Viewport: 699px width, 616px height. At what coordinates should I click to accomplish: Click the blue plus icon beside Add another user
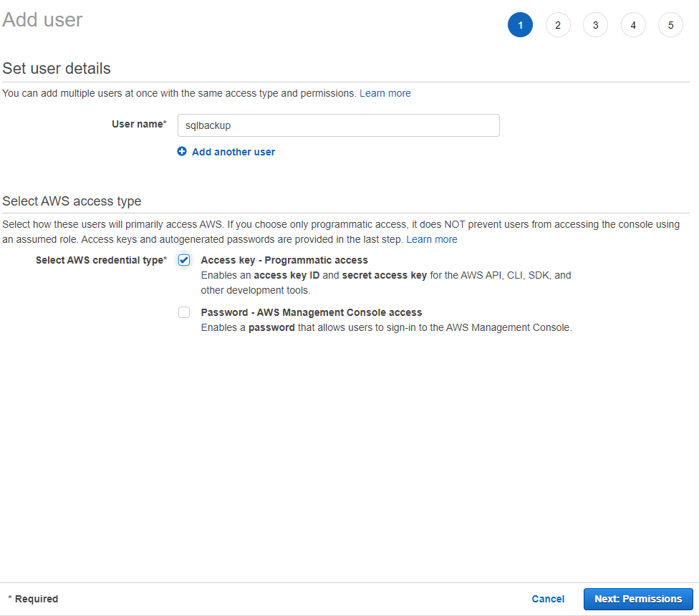(x=182, y=151)
